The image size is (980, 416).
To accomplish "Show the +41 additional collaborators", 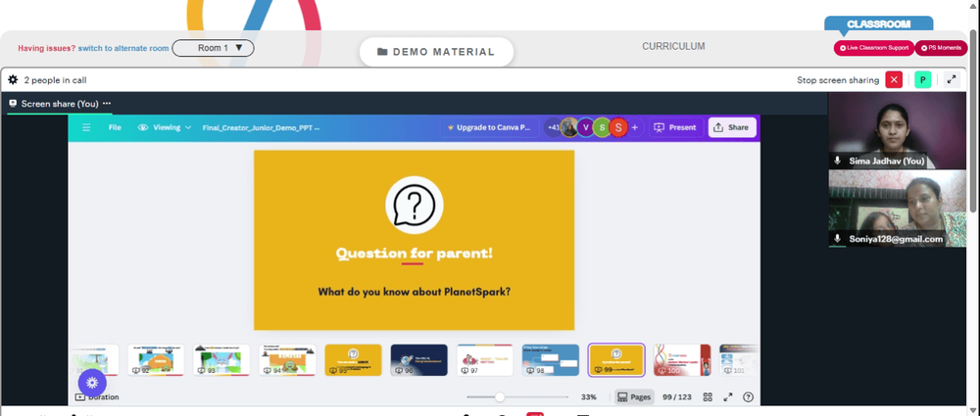I will coord(553,127).
